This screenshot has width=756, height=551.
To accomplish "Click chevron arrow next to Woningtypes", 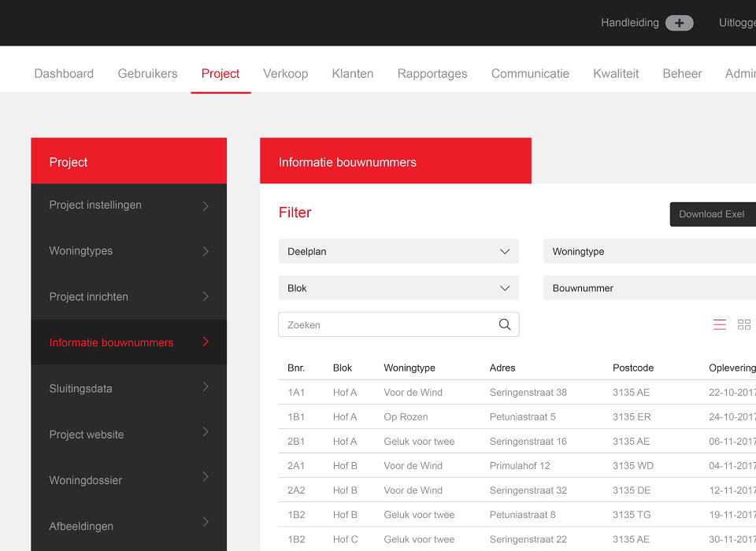I will point(206,251).
